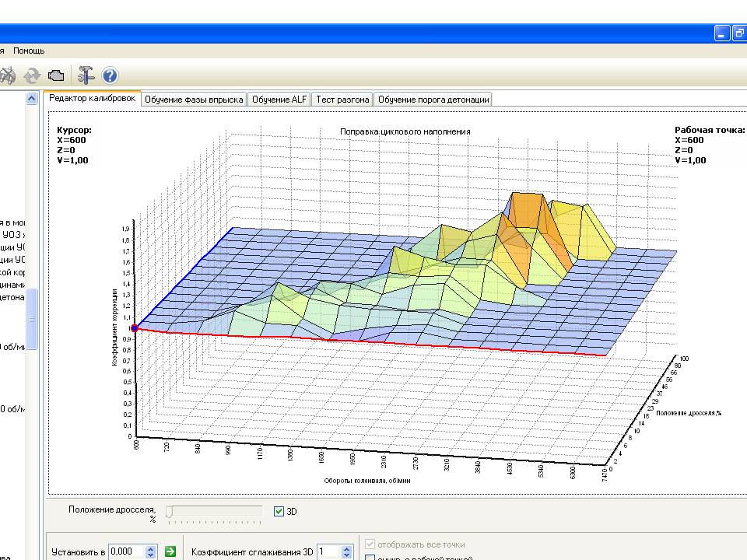Open the Обучение порога детонации tab

[x=433, y=100]
